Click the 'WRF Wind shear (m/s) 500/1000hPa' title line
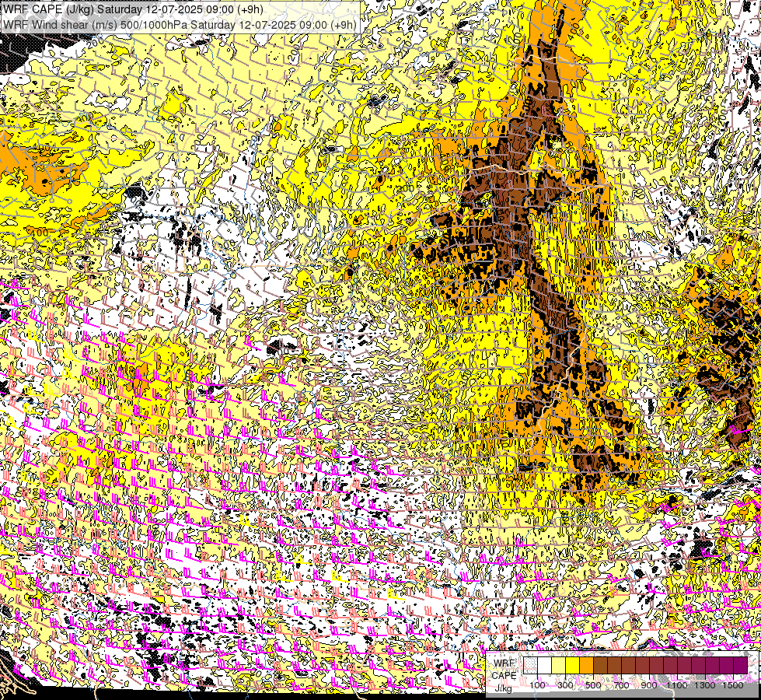 pos(180,24)
